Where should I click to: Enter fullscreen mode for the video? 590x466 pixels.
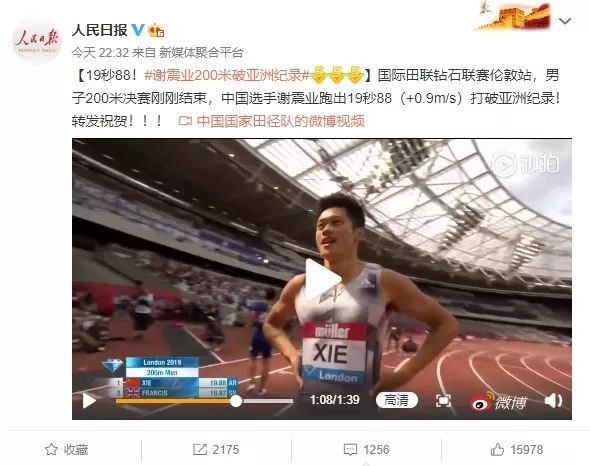(x=443, y=401)
